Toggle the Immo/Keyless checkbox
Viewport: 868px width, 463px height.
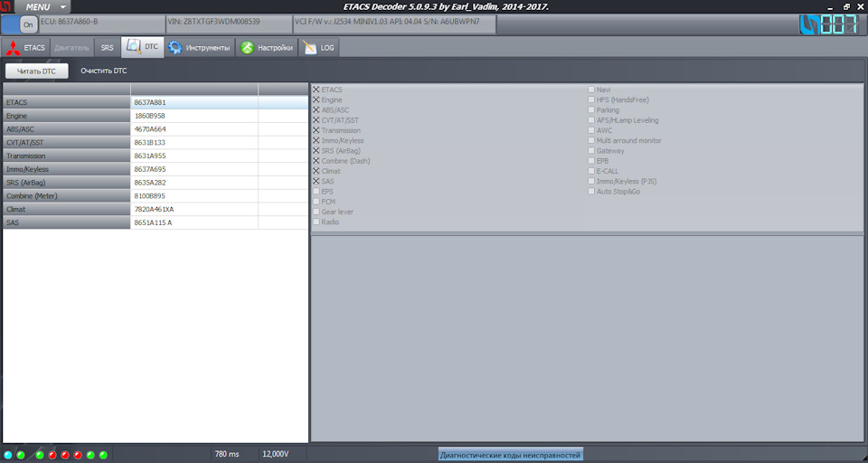point(316,140)
